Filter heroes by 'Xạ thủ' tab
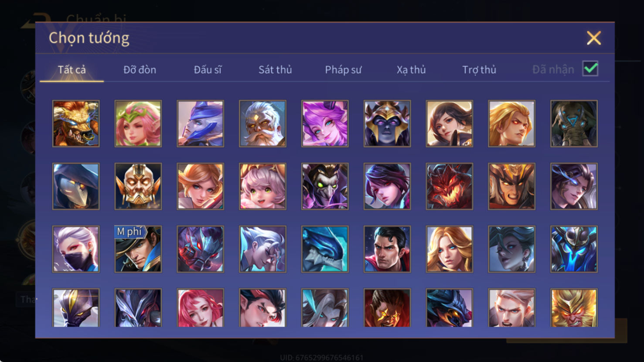Viewport: 644px width, 362px height. (411, 70)
